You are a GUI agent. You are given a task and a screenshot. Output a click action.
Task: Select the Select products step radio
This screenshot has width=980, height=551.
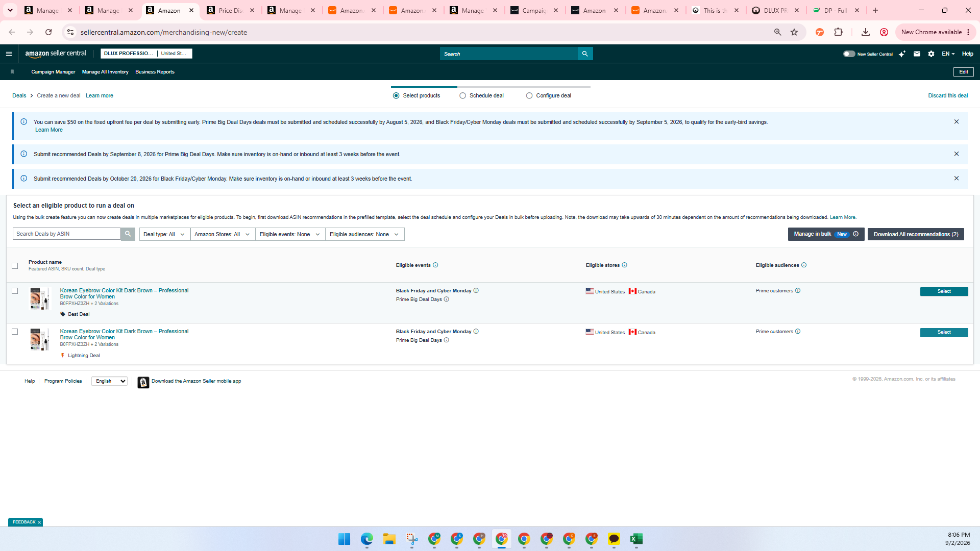396,96
